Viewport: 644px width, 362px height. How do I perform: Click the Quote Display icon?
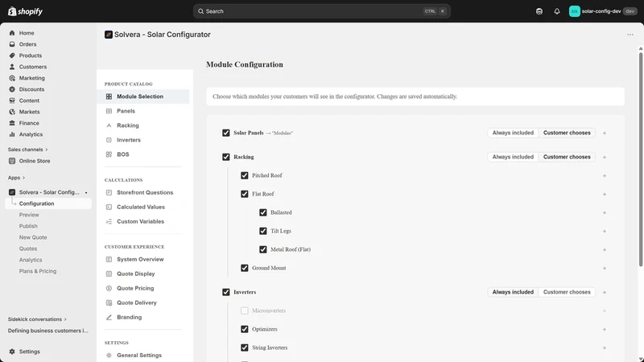pyautogui.click(x=109, y=274)
